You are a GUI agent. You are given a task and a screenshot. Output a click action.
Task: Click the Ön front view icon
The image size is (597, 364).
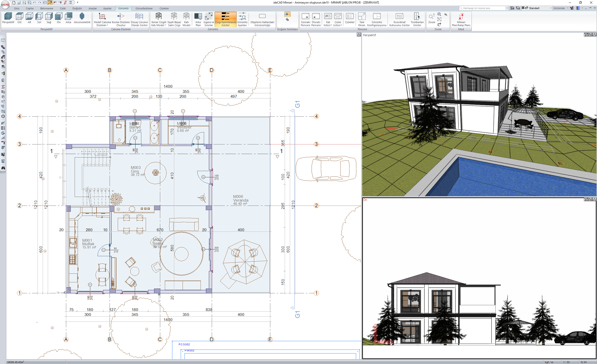pyautogui.click(x=59, y=17)
